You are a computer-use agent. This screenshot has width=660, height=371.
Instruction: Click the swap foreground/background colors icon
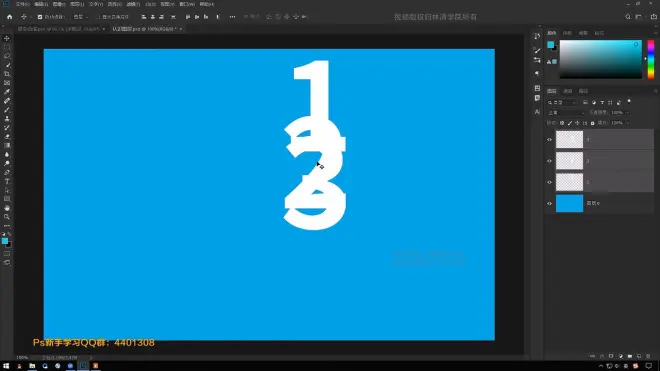pyautogui.click(x=9, y=234)
